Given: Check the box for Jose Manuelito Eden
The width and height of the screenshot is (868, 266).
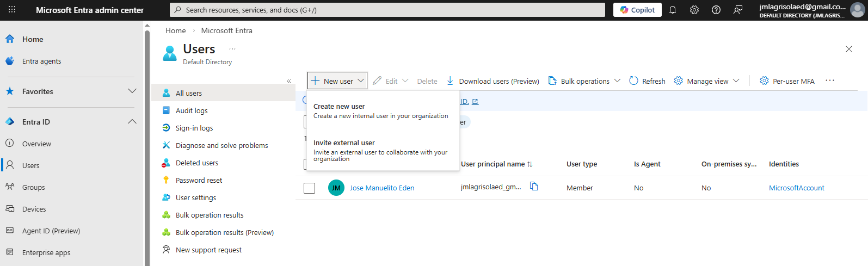Looking at the screenshot, I should [x=309, y=188].
